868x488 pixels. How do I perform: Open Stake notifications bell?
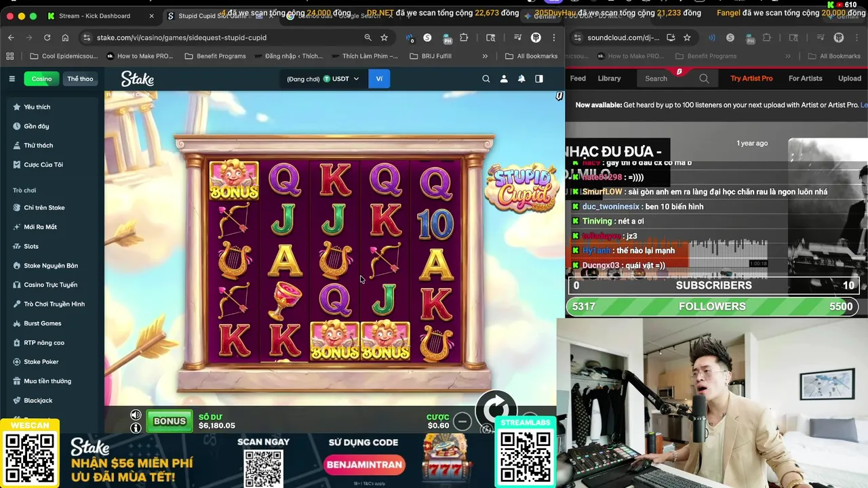[521, 79]
